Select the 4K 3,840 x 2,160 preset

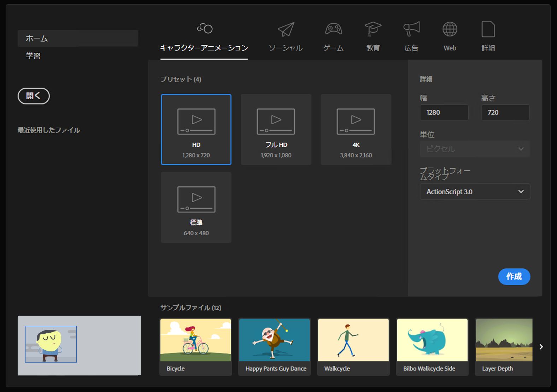356,129
